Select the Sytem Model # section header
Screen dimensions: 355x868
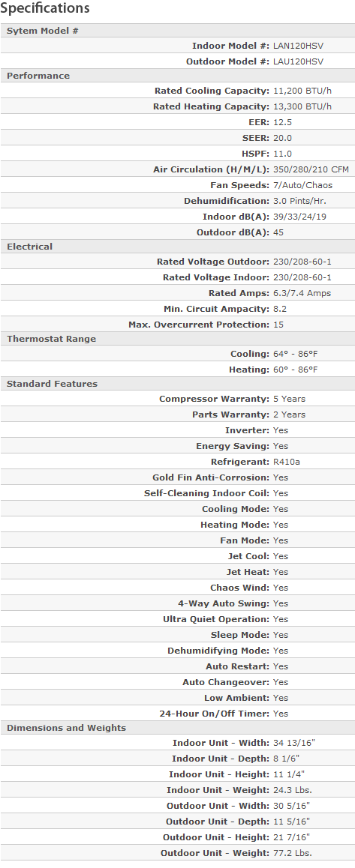(x=177, y=31)
